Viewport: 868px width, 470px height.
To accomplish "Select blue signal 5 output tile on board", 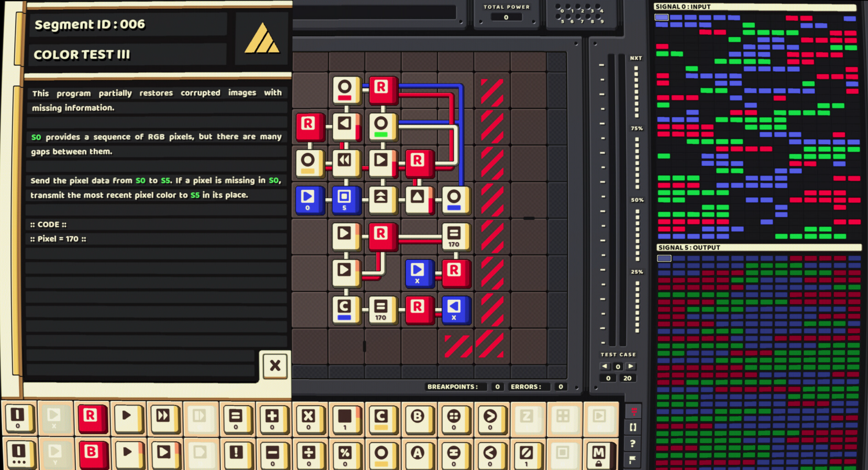I will pos(344,200).
